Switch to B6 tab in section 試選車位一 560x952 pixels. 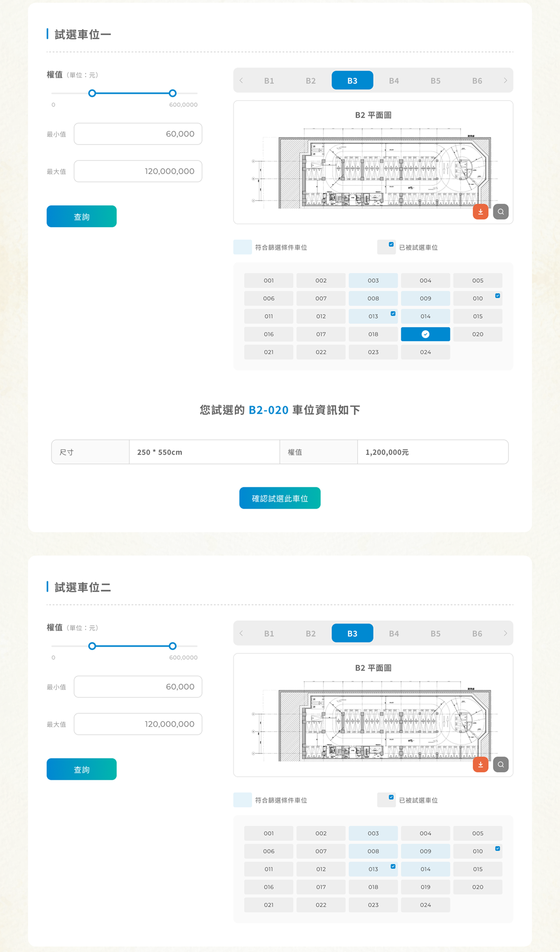(x=477, y=81)
